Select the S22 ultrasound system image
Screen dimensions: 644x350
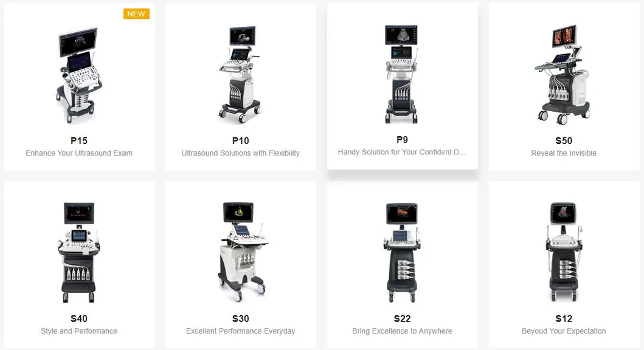(402, 253)
